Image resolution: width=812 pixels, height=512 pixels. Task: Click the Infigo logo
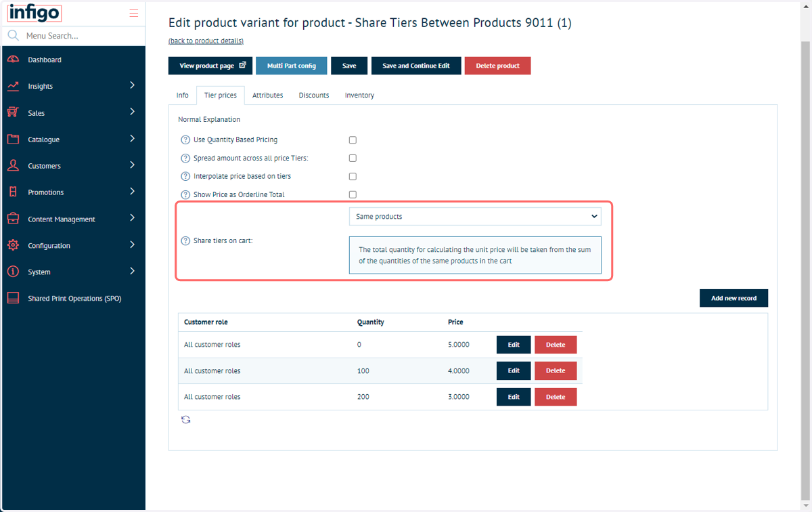click(35, 13)
